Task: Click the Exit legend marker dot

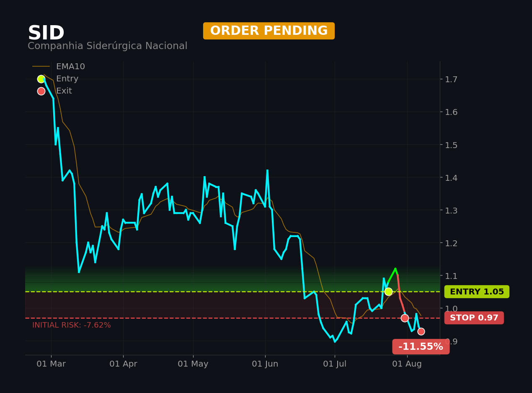Action: [41, 91]
